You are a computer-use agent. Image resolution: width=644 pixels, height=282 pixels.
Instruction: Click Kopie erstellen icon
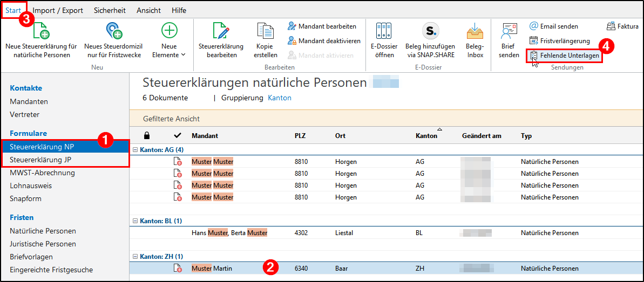[x=266, y=31]
